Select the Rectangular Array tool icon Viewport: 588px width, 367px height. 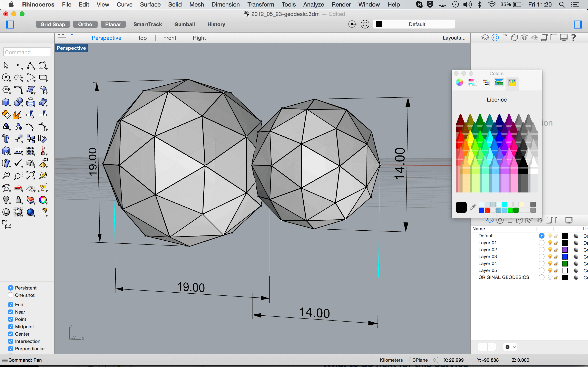coord(31,151)
